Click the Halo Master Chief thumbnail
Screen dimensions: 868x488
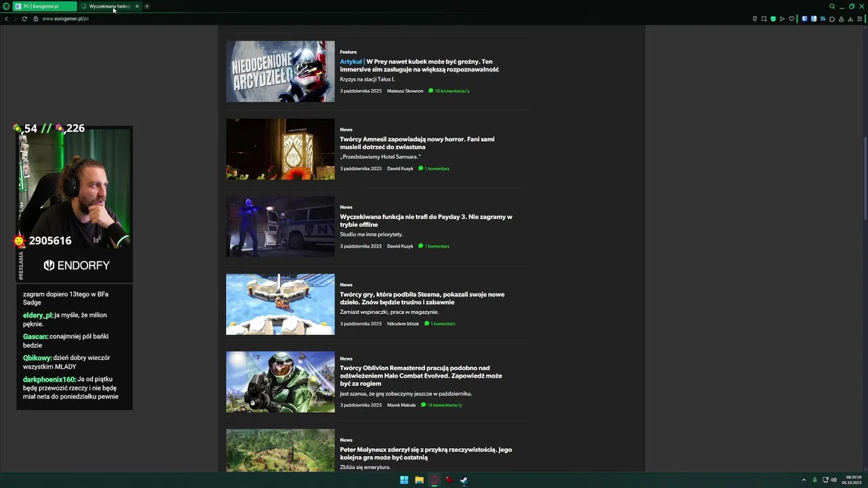pyautogui.click(x=280, y=382)
